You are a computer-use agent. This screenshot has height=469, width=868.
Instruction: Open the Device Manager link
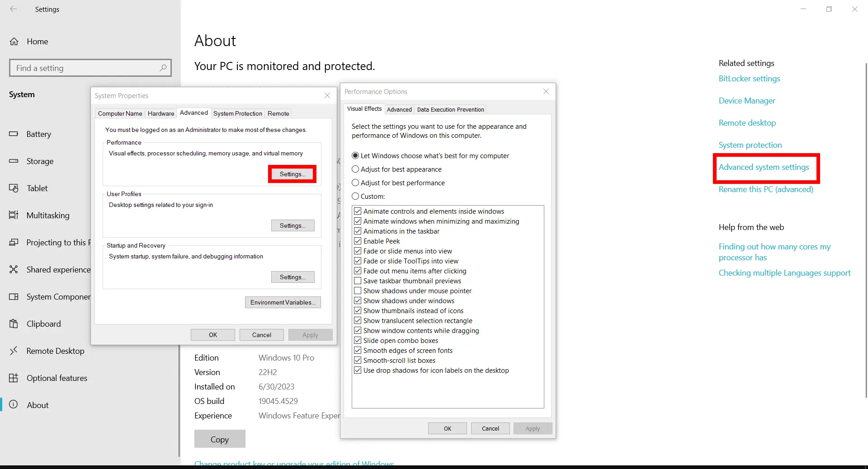click(747, 101)
